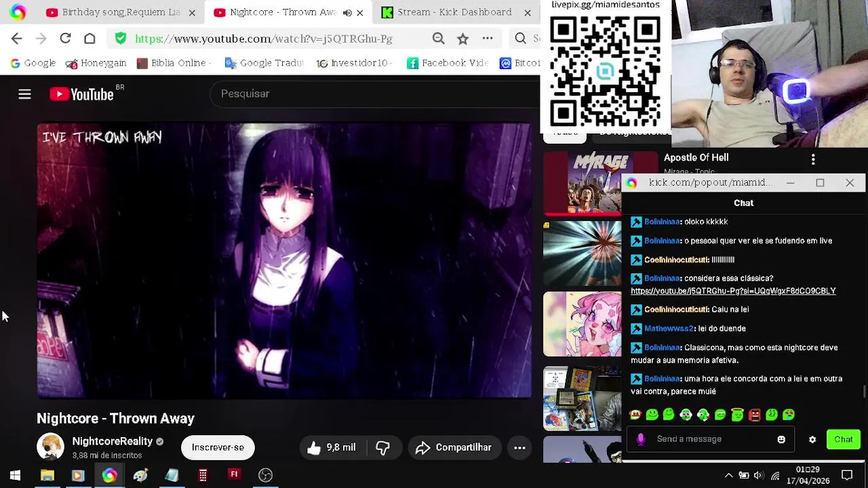Insert the red angry emote in chat
This screenshot has width=868, height=488.
tap(754, 415)
